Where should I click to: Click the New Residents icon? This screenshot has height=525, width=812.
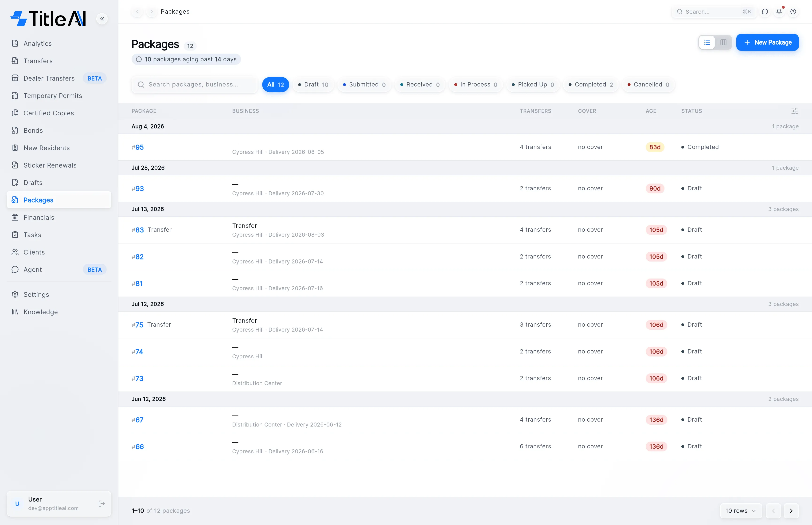[x=15, y=148]
